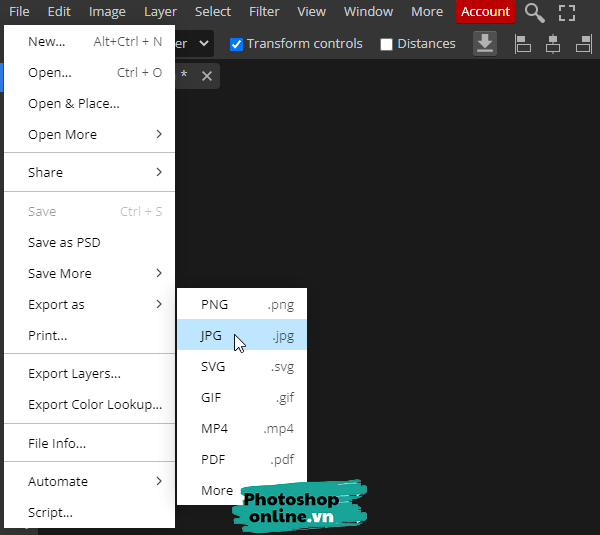
Task: Disable the Transform controls checkbox
Action: 237,44
